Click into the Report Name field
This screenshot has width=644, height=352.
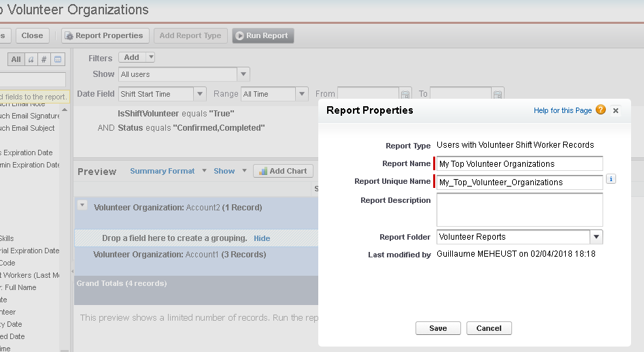coord(519,163)
